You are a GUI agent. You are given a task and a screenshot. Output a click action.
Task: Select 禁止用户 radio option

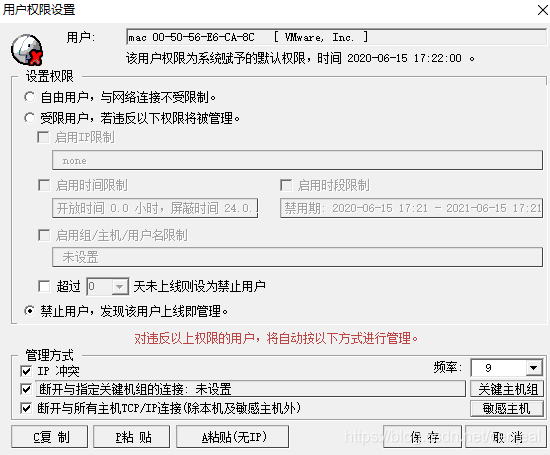click(x=29, y=311)
